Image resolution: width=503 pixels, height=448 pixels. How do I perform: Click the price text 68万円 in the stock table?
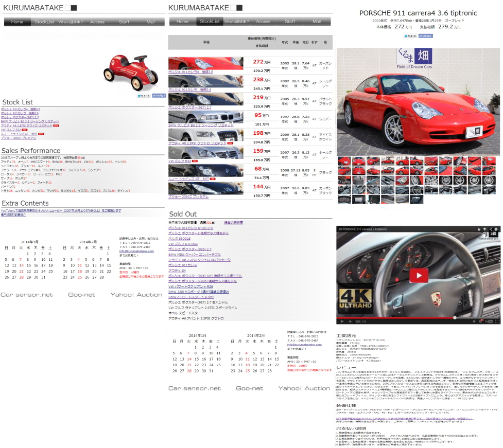coord(262,169)
